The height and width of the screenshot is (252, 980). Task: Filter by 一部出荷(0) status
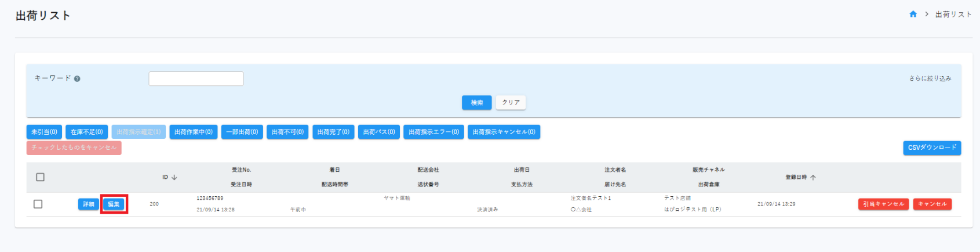[242, 132]
